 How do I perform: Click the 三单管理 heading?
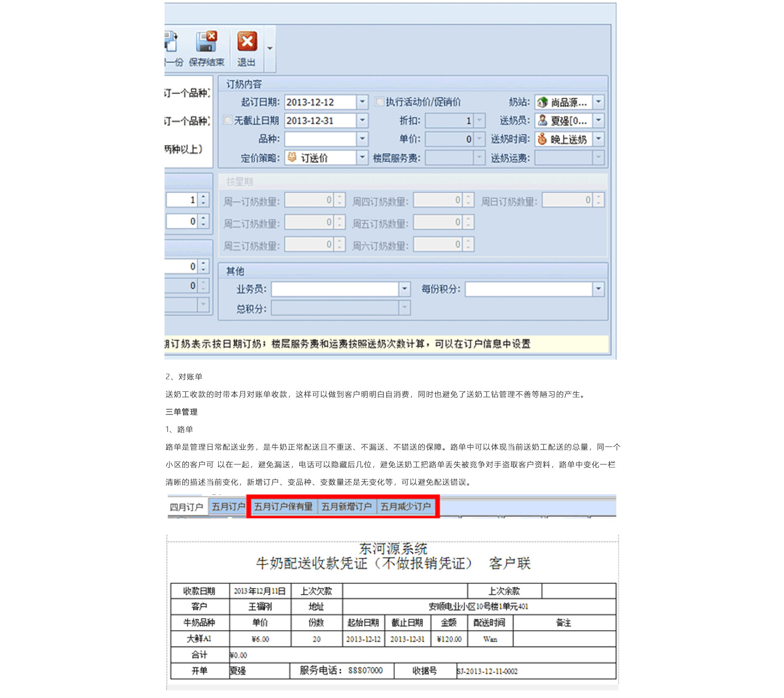click(x=181, y=412)
